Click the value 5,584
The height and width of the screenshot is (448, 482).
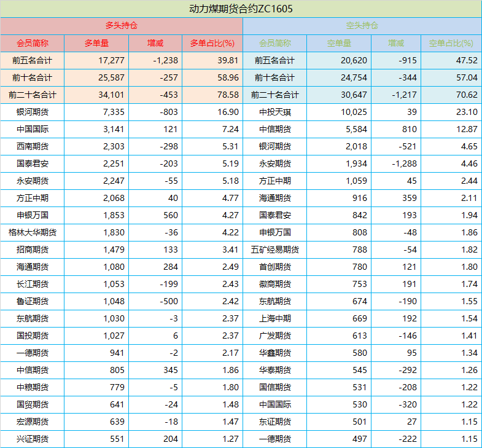point(356,129)
